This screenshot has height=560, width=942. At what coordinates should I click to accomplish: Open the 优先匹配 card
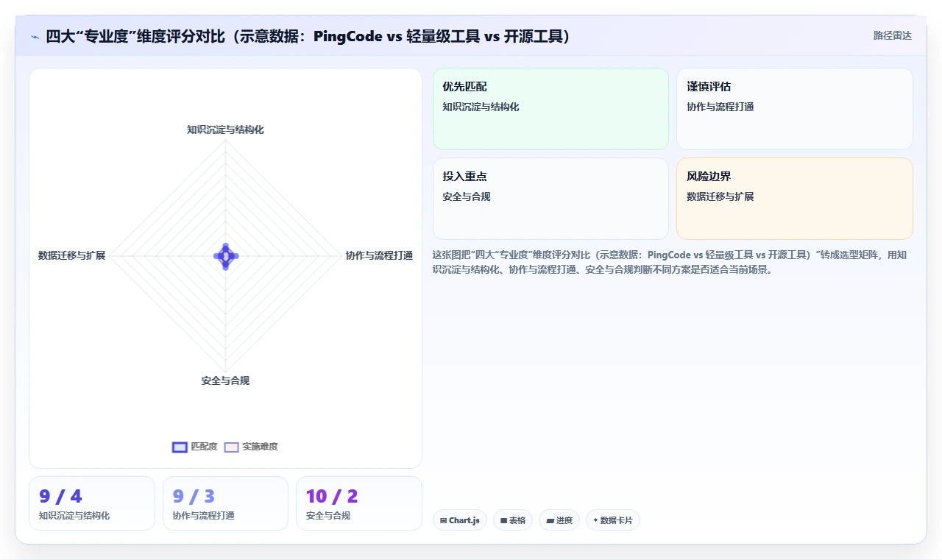(550, 109)
